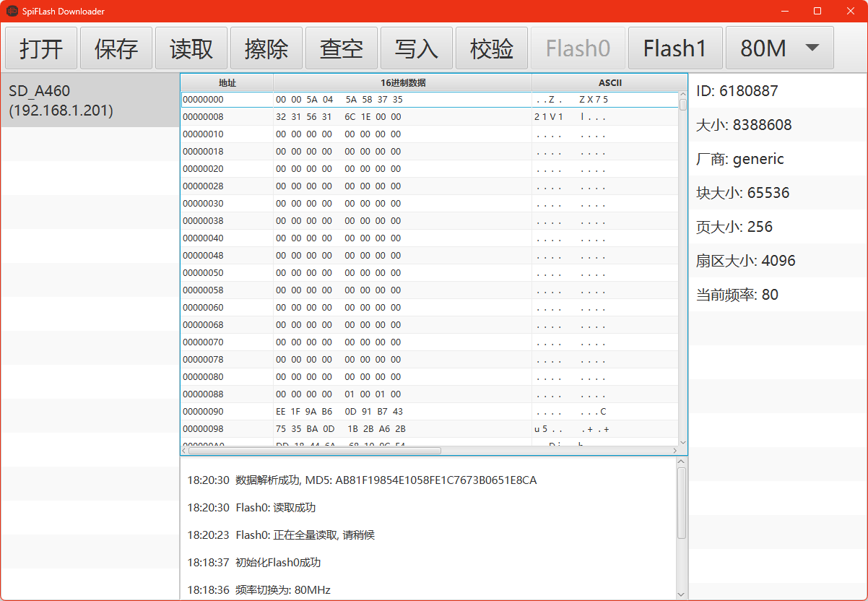Verify flash contents with 校验
The width and height of the screenshot is (868, 601).
(491, 48)
